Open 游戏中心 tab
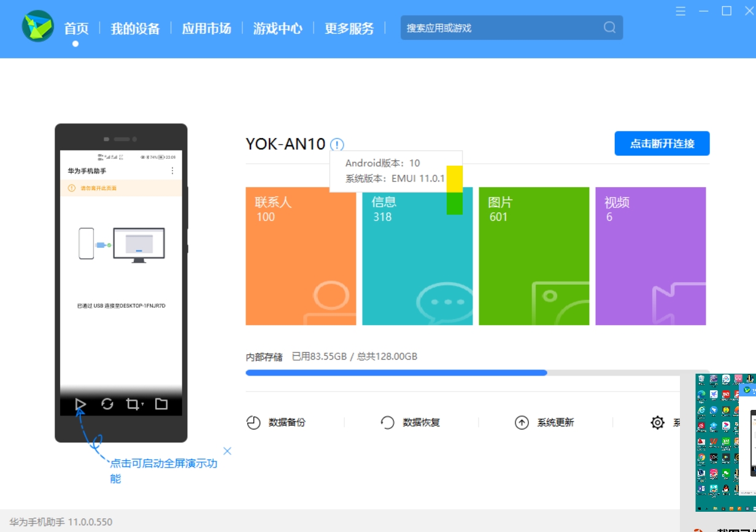The width and height of the screenshot is (756, 532). 277,28
